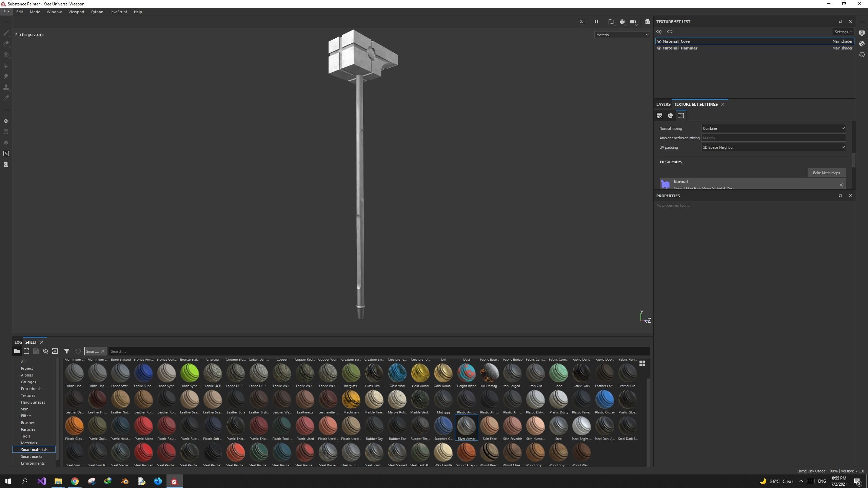Take a viewport screenshot with camera icon
868x488 pixels.
(647, 22)
